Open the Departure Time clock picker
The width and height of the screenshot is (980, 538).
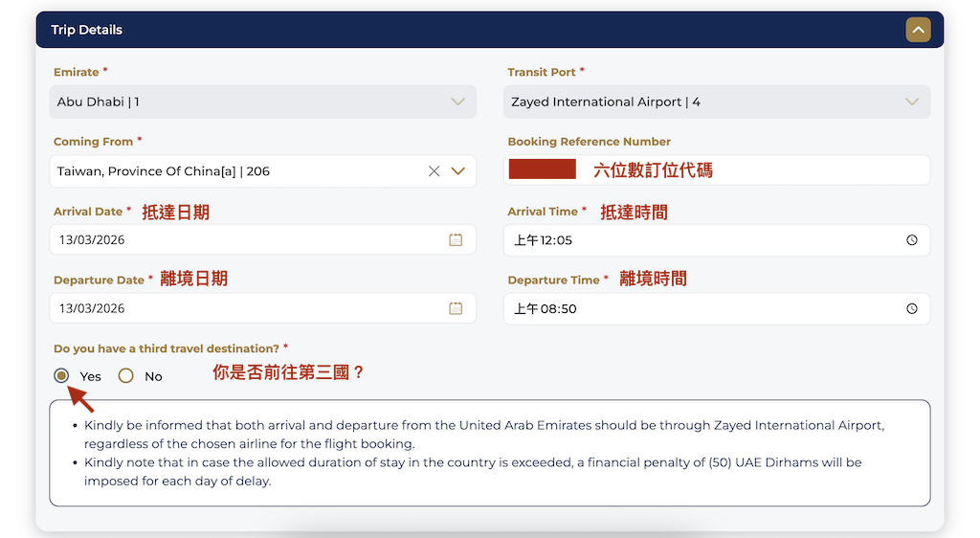tap(911, 308)
